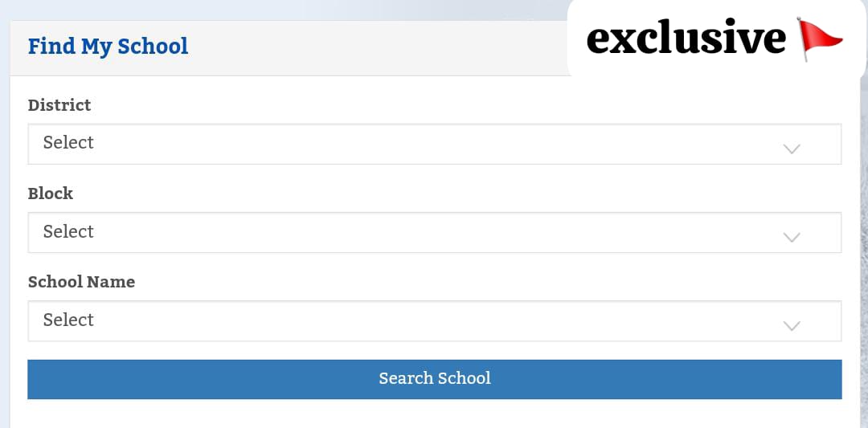The height and width of the screenshot is (428, 868).
Task: Click the School Name chevron arrow
Action: [x=792, y=325]
